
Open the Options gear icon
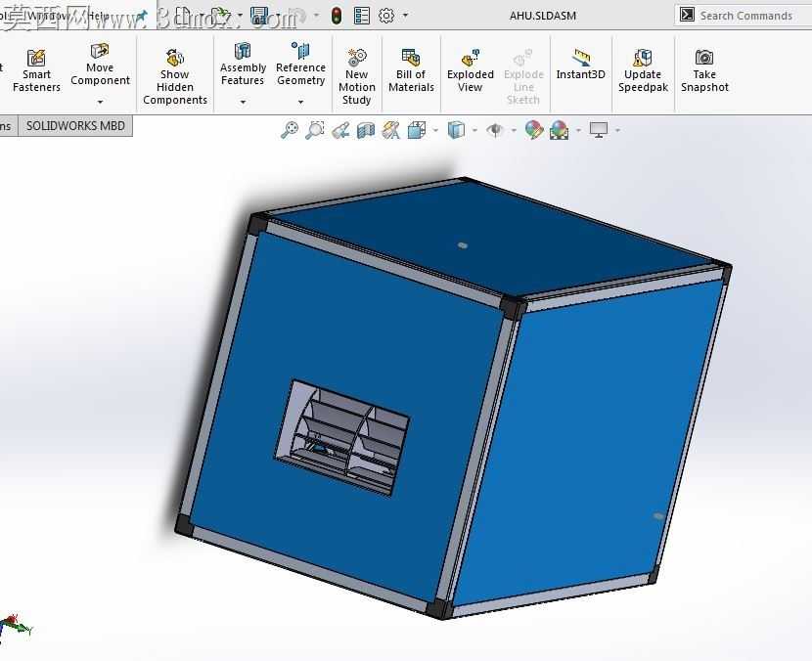point(386,16)
